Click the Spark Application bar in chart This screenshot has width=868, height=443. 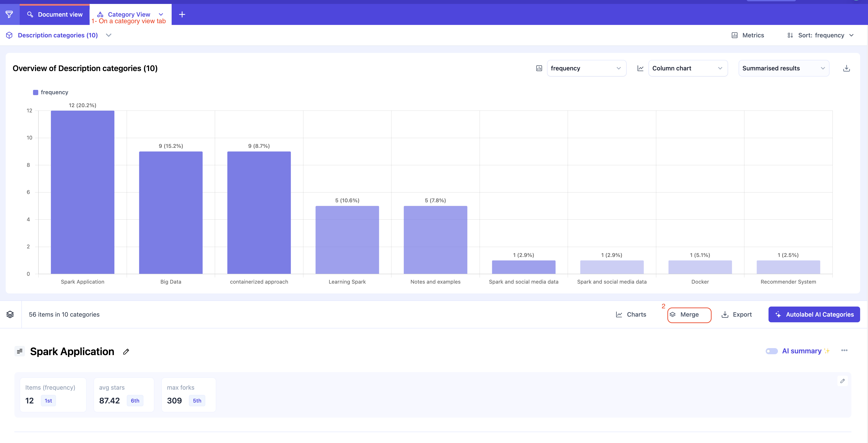83,192
